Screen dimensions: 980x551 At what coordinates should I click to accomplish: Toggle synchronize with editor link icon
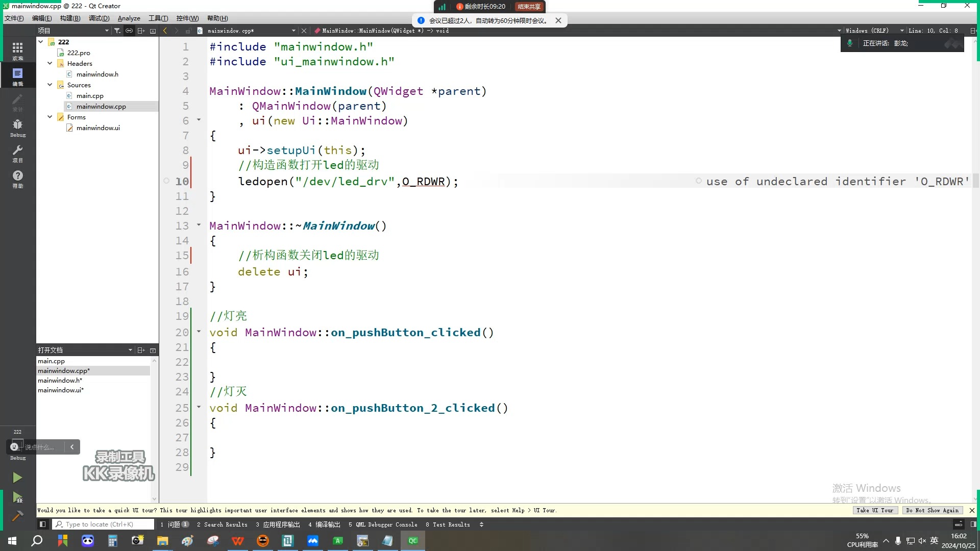click(129, 31)
